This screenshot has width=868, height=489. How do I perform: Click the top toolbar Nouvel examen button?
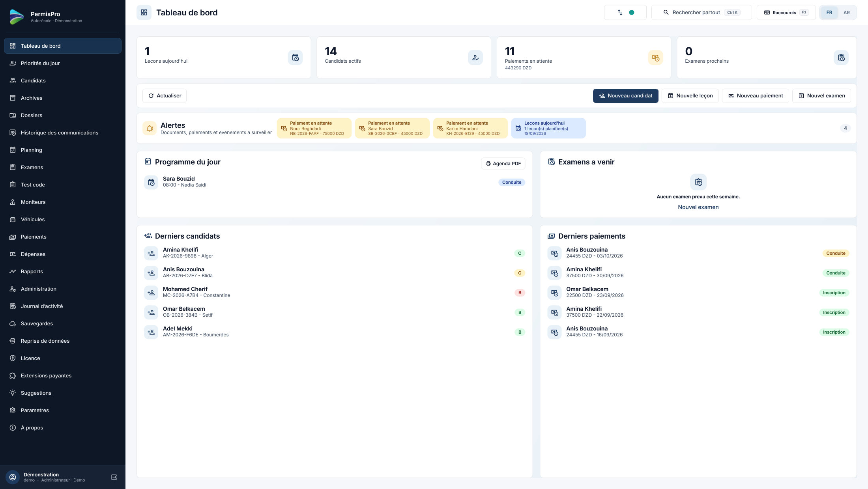tap(821, 96)
